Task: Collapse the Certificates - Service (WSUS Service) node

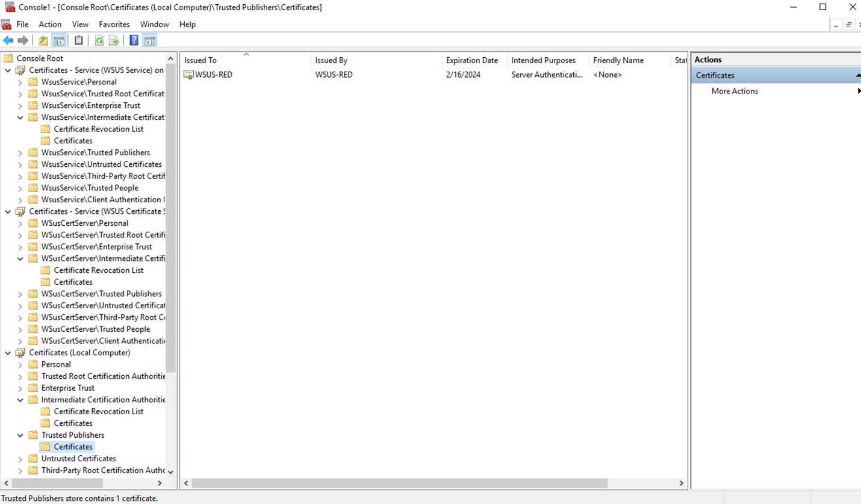Action: coord(8,70)
